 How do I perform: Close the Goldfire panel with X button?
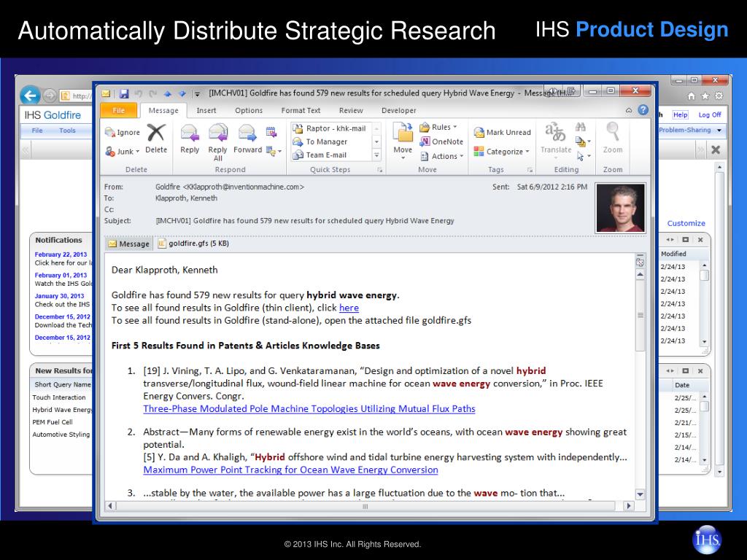(716, 150)
